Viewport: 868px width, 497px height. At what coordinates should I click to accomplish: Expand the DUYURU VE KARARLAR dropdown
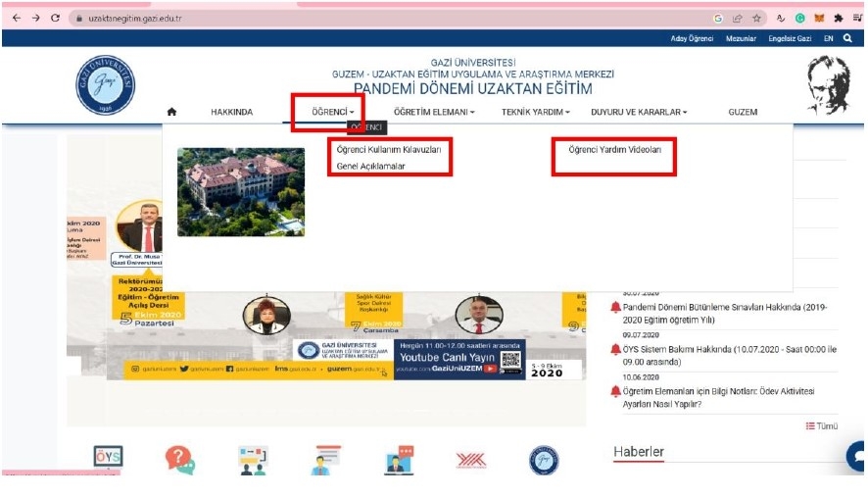pos(639,112)
